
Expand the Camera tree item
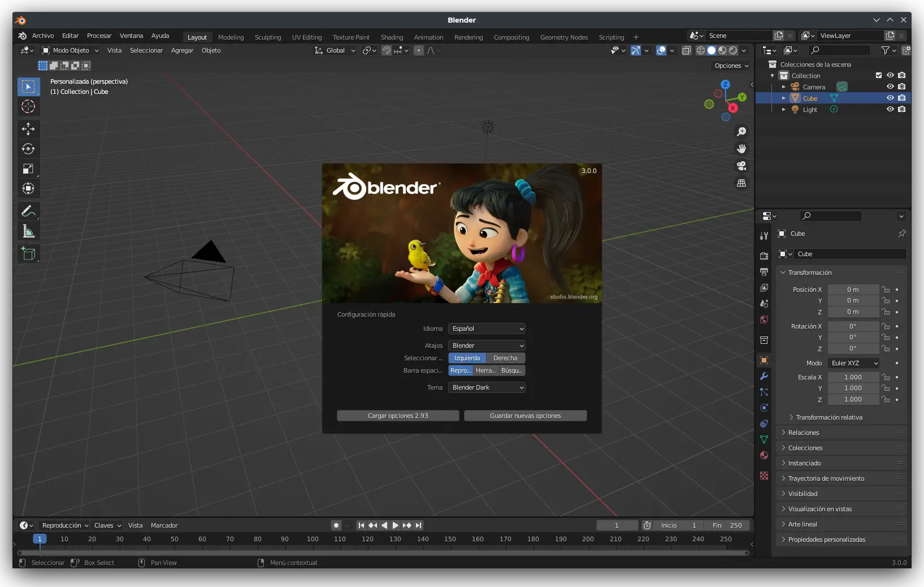[x=783, y=87]
